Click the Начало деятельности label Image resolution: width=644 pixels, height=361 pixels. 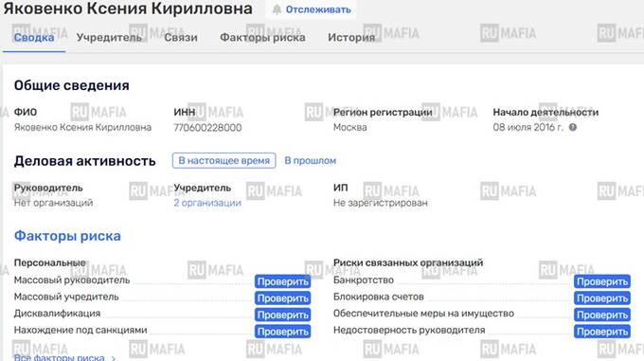click(x=546, y=112)
